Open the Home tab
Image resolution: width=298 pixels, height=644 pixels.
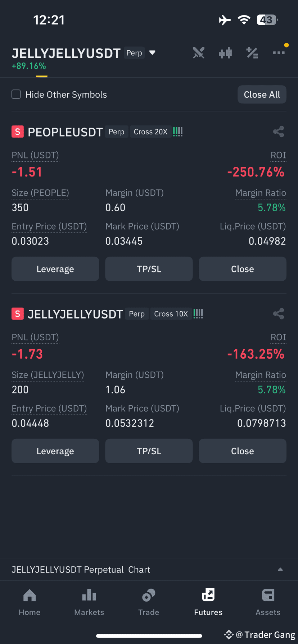point(30,602)
